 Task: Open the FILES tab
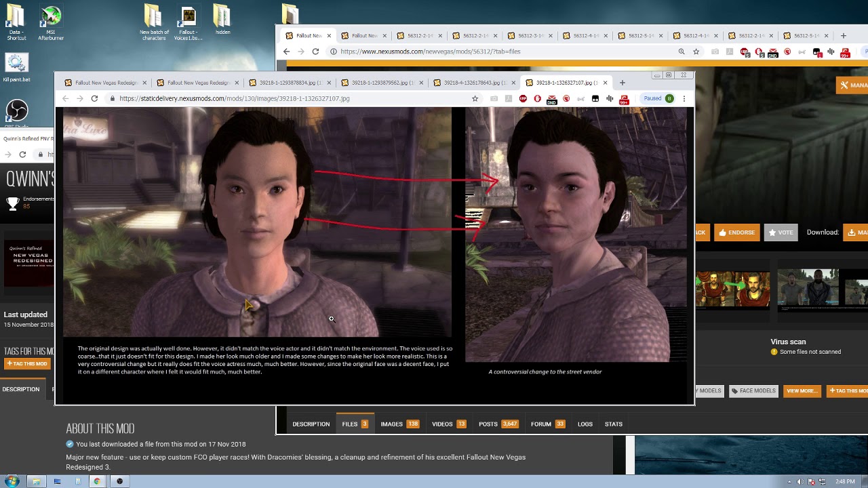coord(355,424)
